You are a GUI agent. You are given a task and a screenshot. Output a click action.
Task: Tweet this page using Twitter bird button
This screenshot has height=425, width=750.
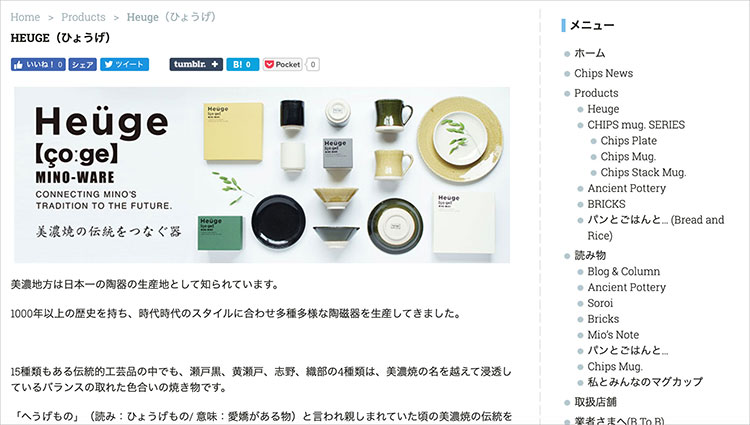(x=124, y=65)
